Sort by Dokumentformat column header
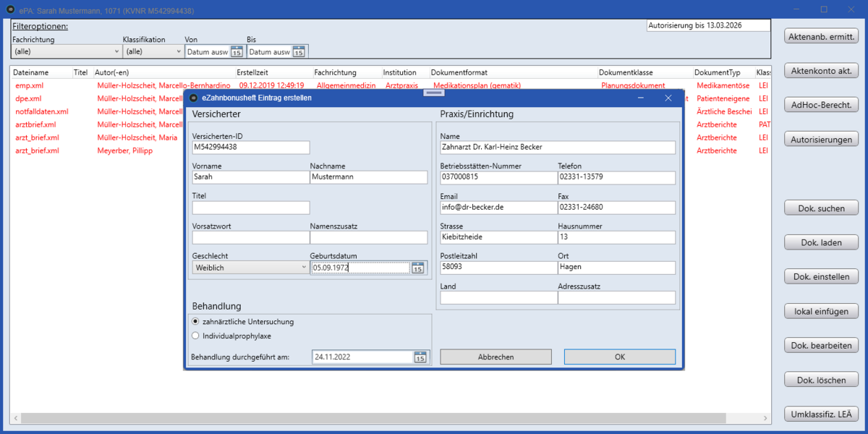Screen dimensions: 868x434 [459, 72]
